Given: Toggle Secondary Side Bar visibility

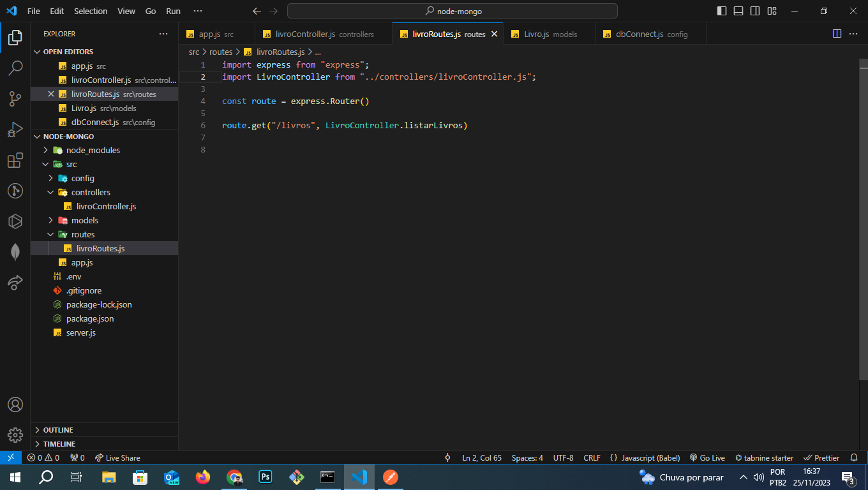Looking at the screenshot, I should click(755, 11).
